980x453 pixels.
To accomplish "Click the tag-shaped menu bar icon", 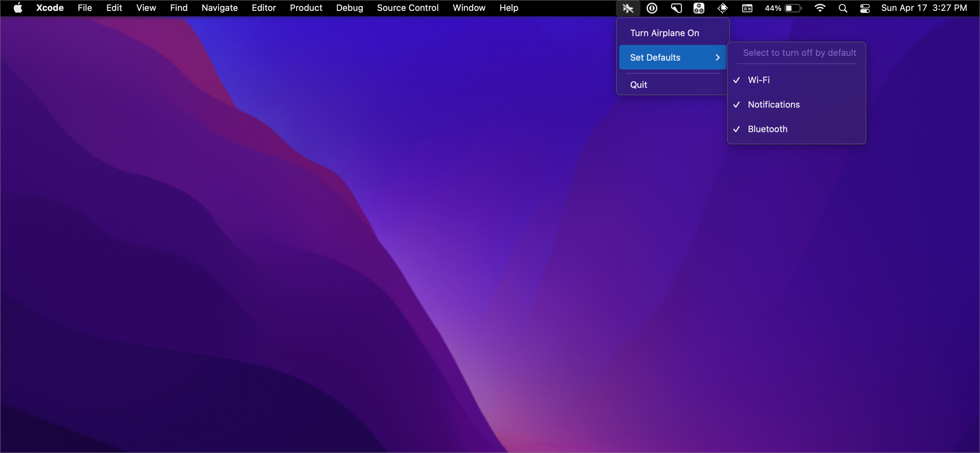I will 676,8.
